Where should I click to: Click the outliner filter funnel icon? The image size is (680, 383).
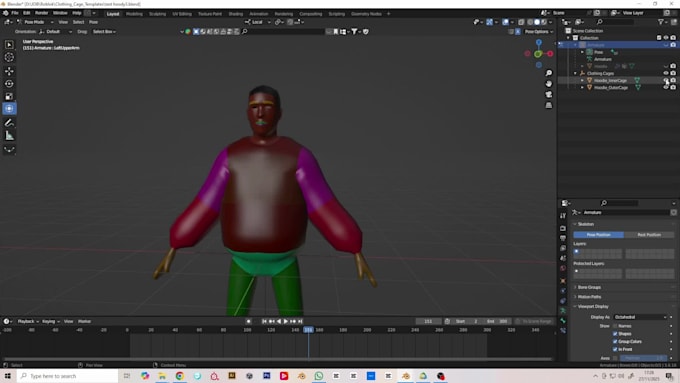(660, 22)
